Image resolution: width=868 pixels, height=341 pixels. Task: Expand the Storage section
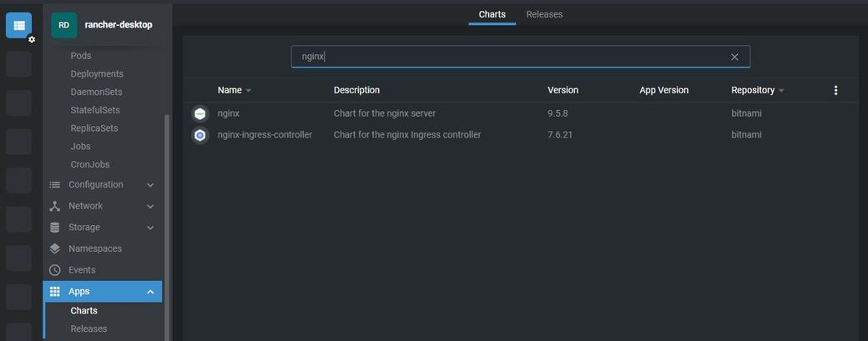103,227
